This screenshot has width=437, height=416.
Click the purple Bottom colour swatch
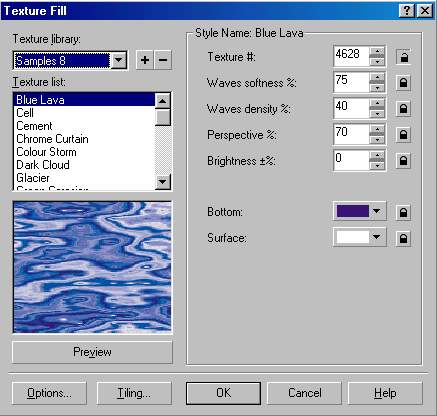point(353,211)
